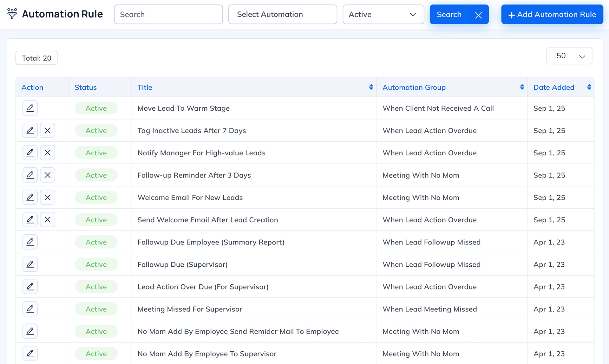Click the Automation Rule funnel icon

[12, 14]
